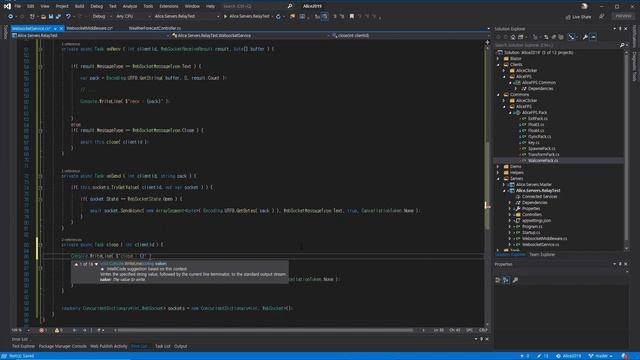Image resolution: width=640 pixels, height=360 pixels.
Task: Expand the Demo folder in Solution Explorer
Action: [498, 167]
